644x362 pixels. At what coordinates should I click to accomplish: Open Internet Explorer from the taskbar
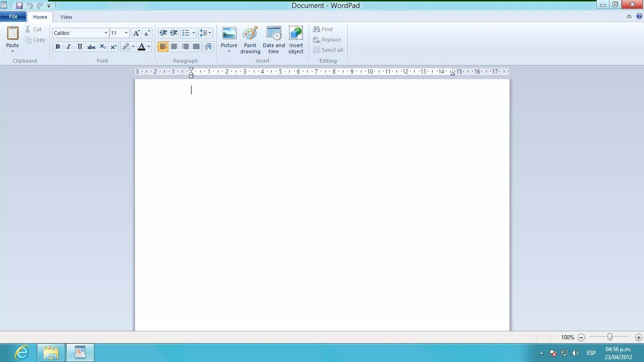(22, 353)
